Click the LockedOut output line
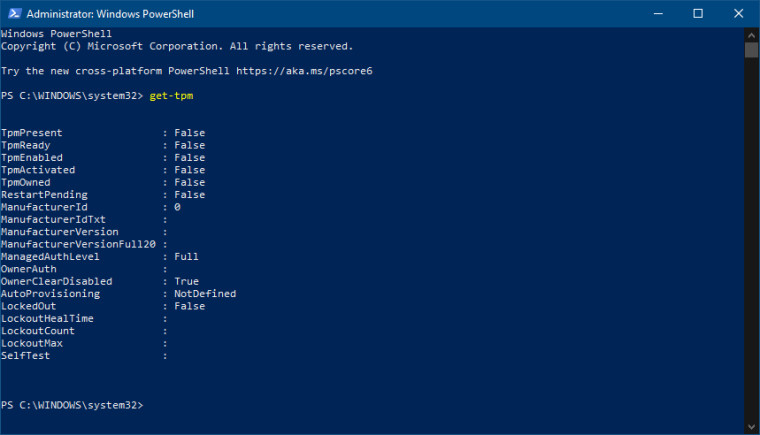 102,306
